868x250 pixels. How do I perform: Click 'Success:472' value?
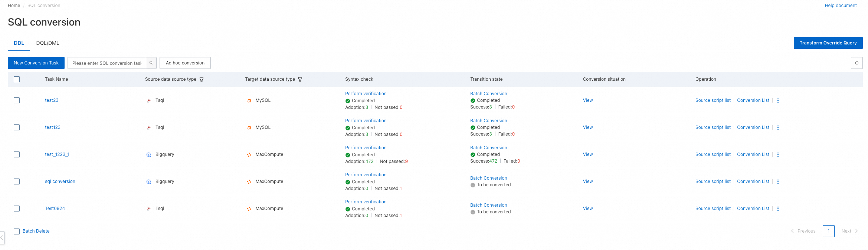[484, 161]
